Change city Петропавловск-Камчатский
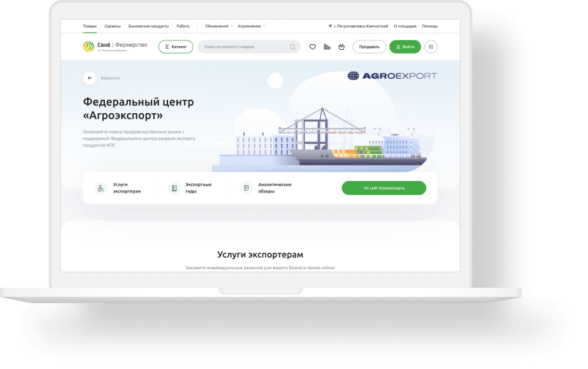The width and height of the screenshot is (588, 369). point(360,26)
